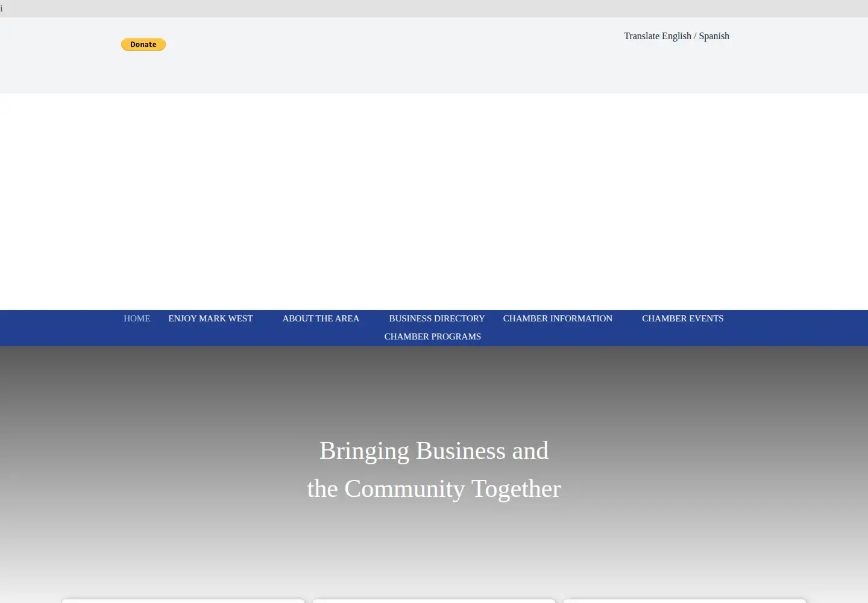The height and width of the screenshot is (603, 868).
Task: Click the yellow Donate button
Action: click(x=143, y=45)
